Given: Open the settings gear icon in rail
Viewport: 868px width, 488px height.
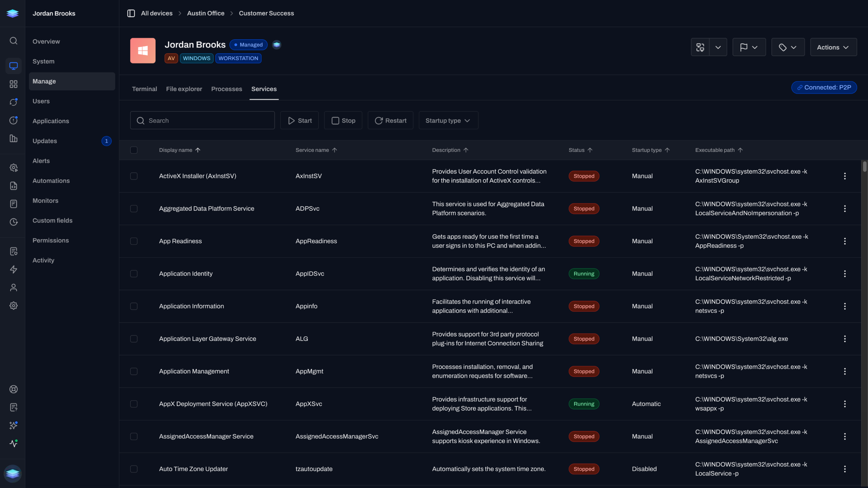Looking at the screenshot, I should click(x=13, y=306).
